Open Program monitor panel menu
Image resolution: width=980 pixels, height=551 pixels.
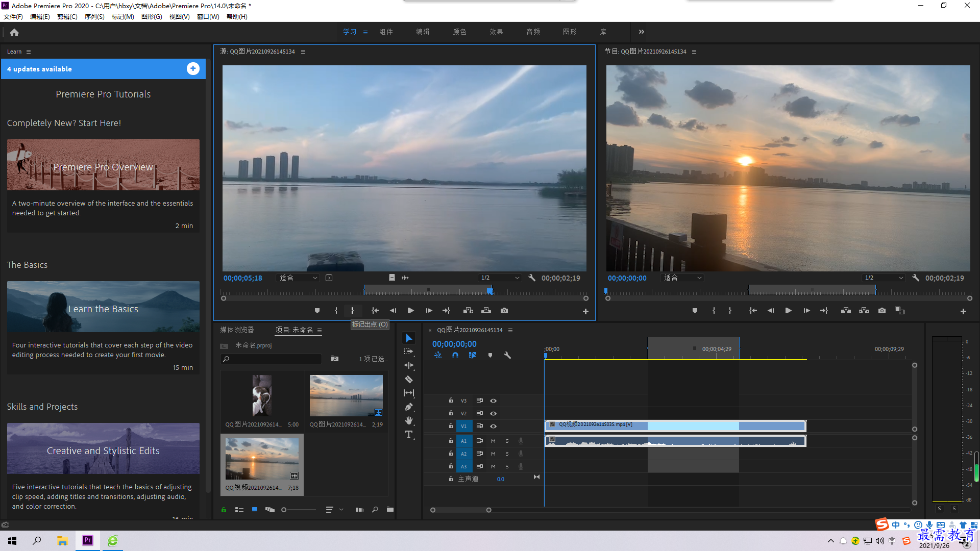(694, 52)
